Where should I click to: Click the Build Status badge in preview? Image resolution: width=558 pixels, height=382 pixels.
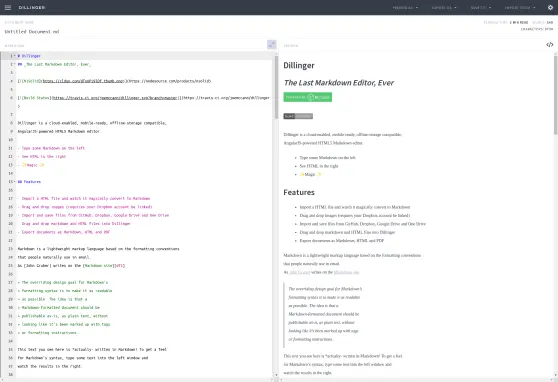[x=298, y=116]
